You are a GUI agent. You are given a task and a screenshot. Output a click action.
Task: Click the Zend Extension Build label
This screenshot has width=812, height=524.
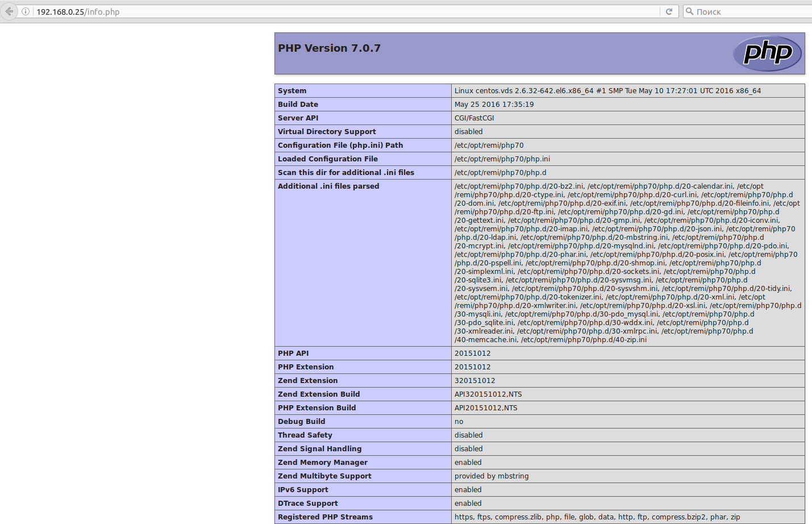(319, 394)
